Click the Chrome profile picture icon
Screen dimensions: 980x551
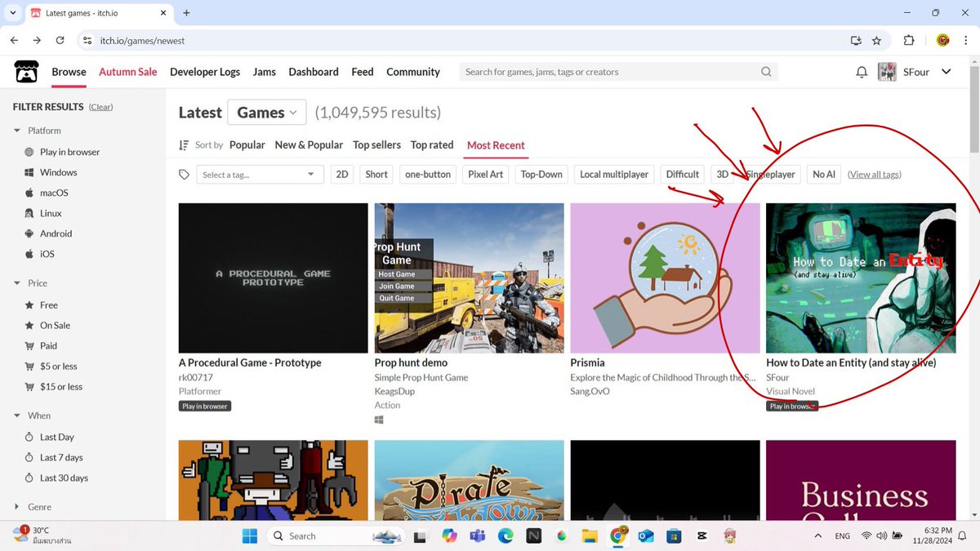[942, 40]
